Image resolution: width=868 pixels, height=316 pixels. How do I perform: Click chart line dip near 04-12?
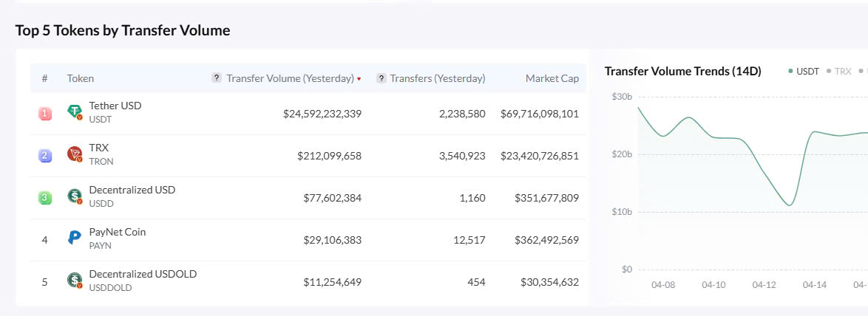(x=790, y=205)
